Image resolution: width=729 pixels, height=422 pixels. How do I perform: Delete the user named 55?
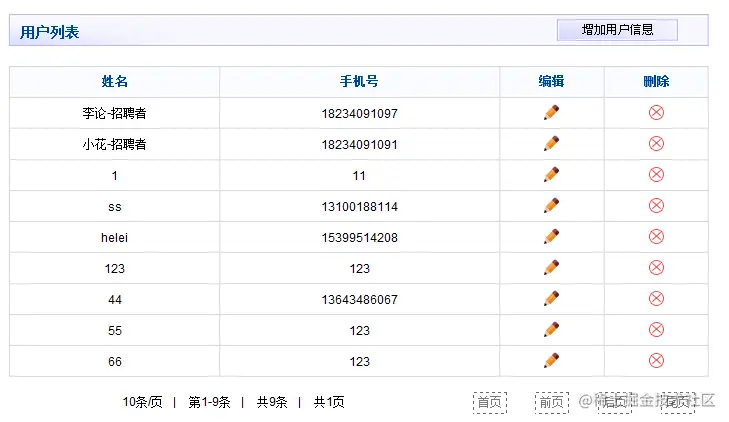coord(656,330)
